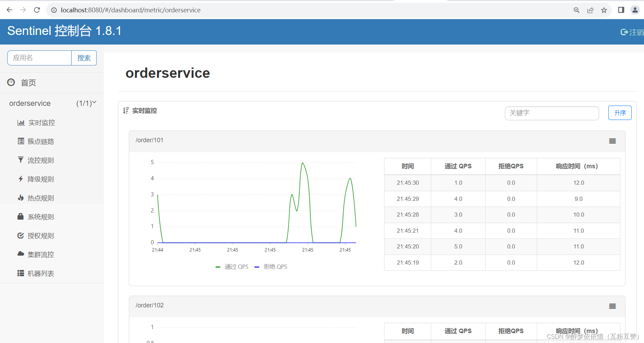644x343 pixels.
Task: Reload the current page
Action: [37, 10]
